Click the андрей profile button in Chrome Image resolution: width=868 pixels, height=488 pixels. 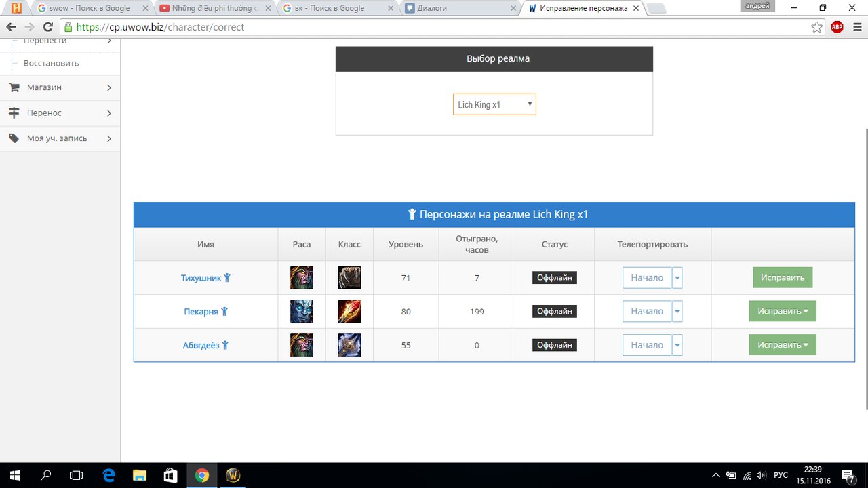[x=757, y=6]
